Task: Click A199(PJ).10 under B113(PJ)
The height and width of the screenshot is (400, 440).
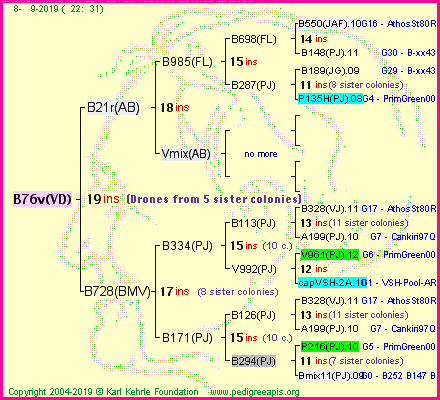Action: point(329,237)
